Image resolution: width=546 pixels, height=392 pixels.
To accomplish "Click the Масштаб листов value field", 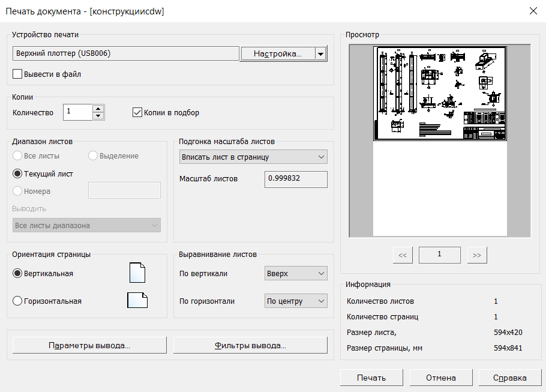I will tap(296, 179).
